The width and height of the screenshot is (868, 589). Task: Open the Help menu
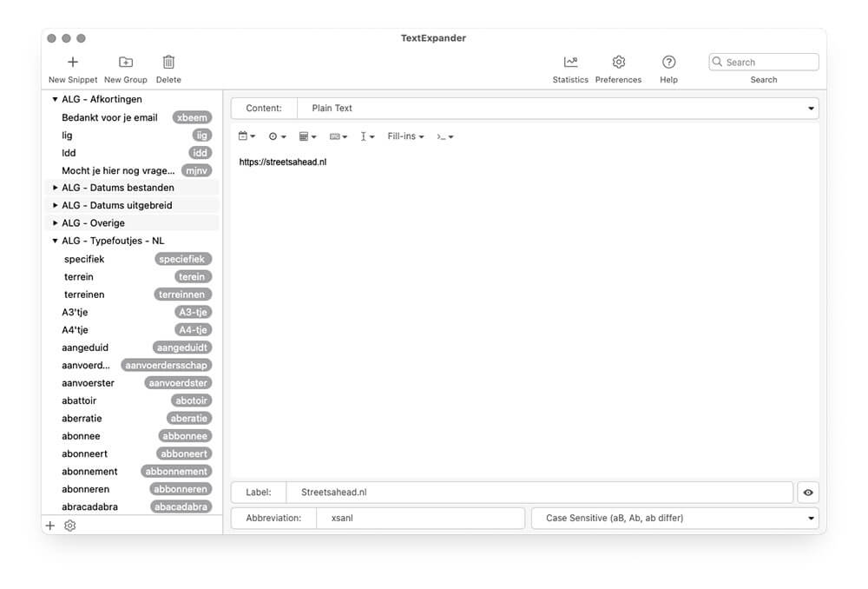tap(668, 62)
